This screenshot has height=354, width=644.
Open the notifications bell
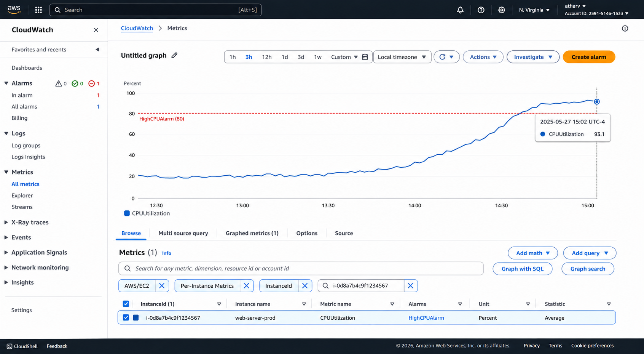click(460, 10)
